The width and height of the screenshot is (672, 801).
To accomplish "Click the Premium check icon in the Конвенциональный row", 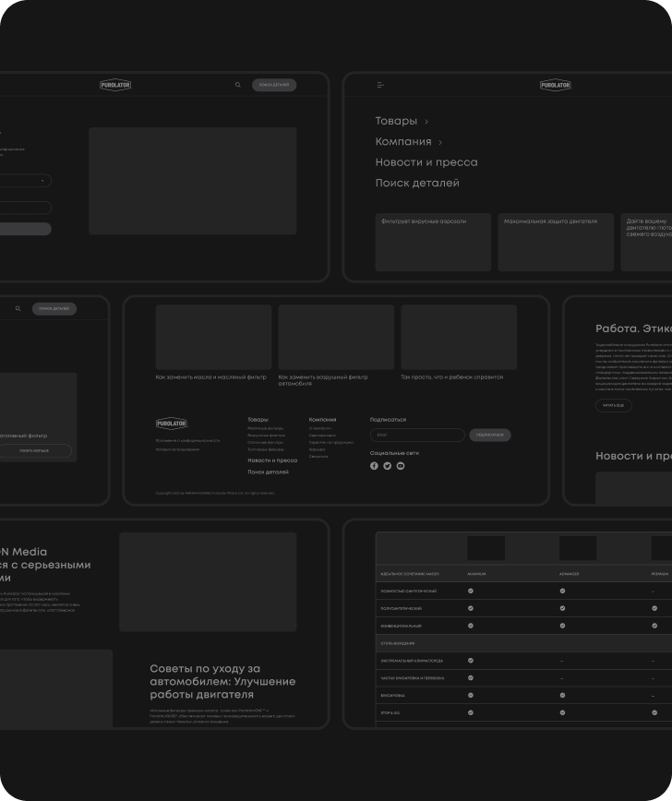I will pyautogui.click(x=654, y=626).
